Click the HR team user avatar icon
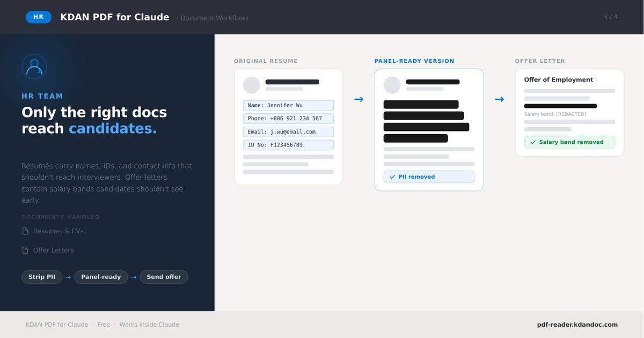The width and height of the screenshot is (644, 338). coord(34,67)
